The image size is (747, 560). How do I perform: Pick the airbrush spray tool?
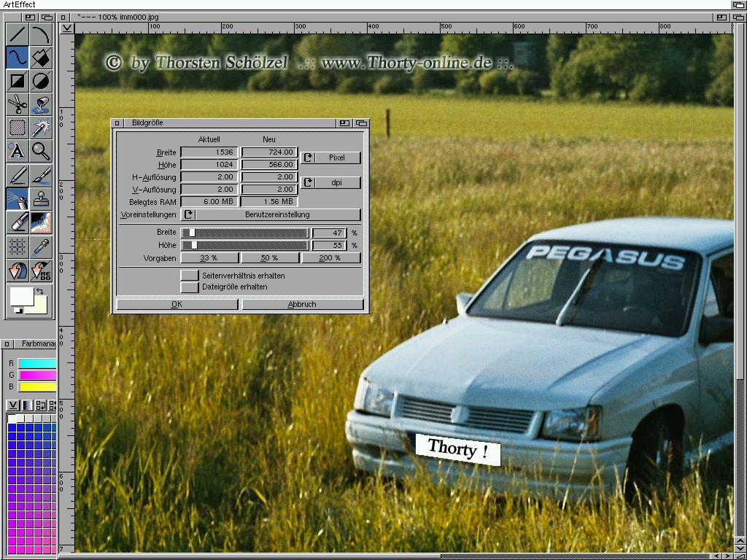coord(17,198)
